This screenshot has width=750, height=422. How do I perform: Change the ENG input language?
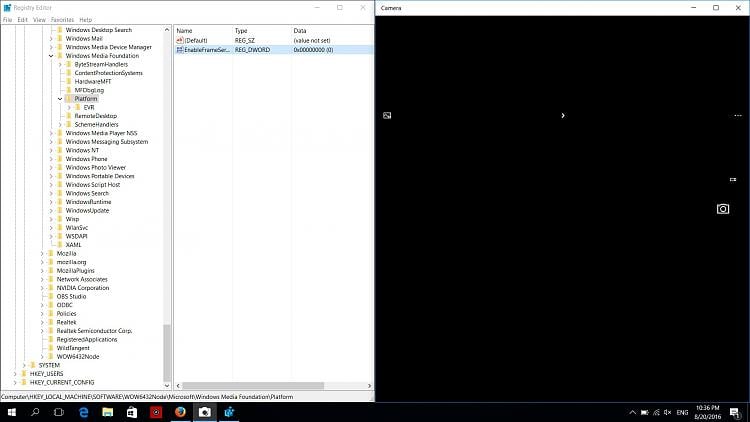click(x=683, y=412)
